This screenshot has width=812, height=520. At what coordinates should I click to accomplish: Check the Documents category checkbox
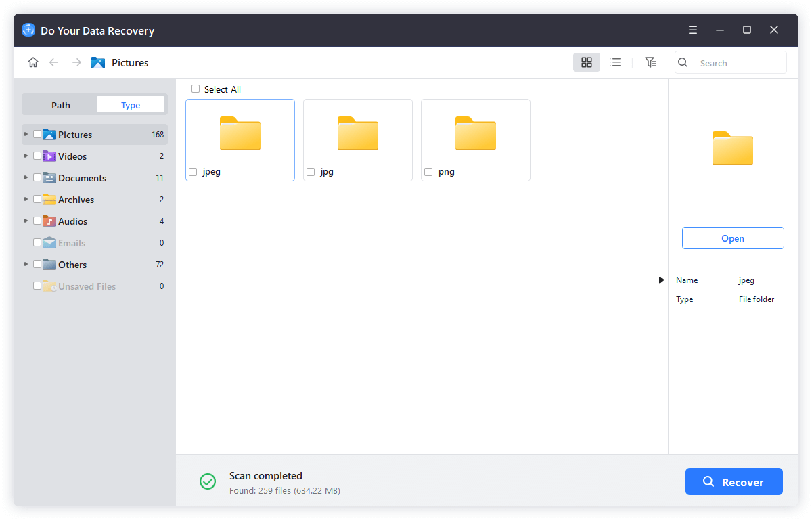pos(37,177)
